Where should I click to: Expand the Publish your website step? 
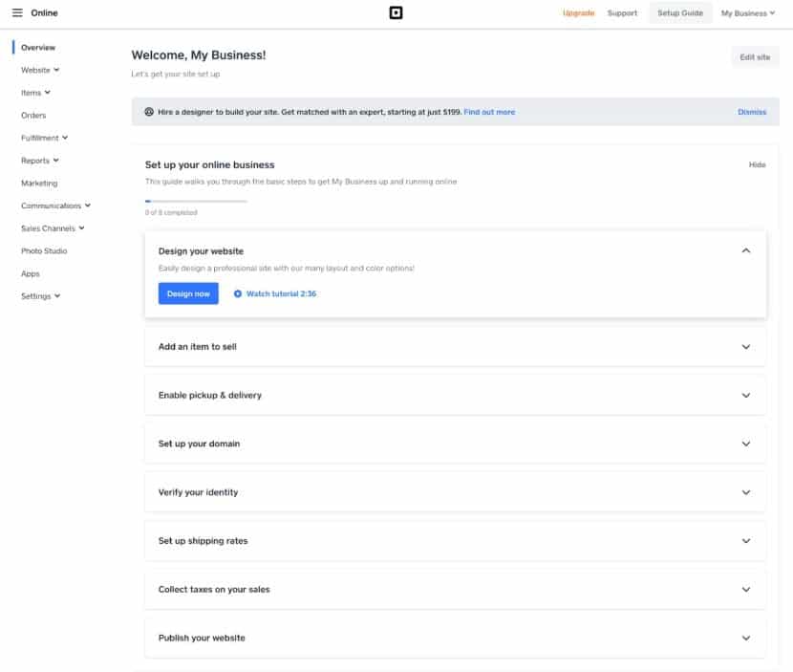pos(747,637)
